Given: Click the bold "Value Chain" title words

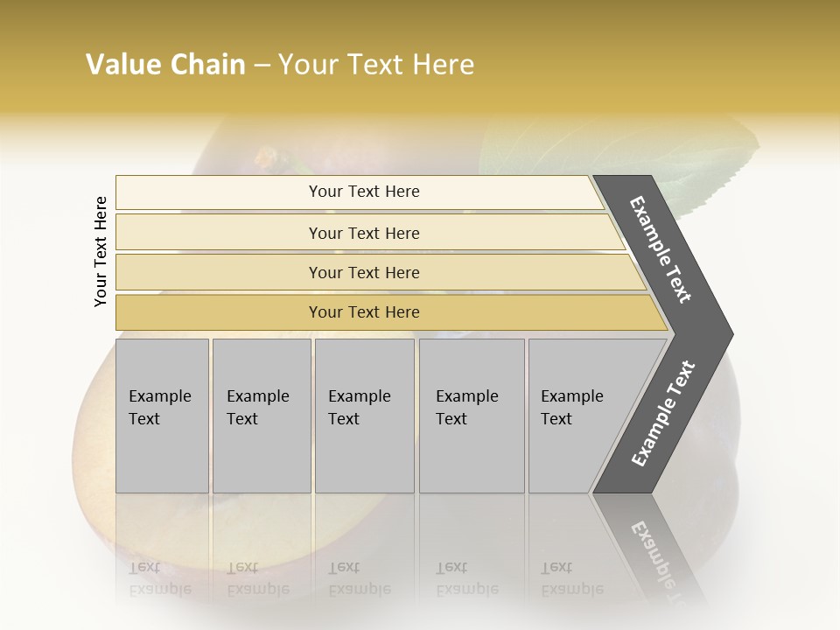Looking at the screenshot, I should tap(165, 65).
